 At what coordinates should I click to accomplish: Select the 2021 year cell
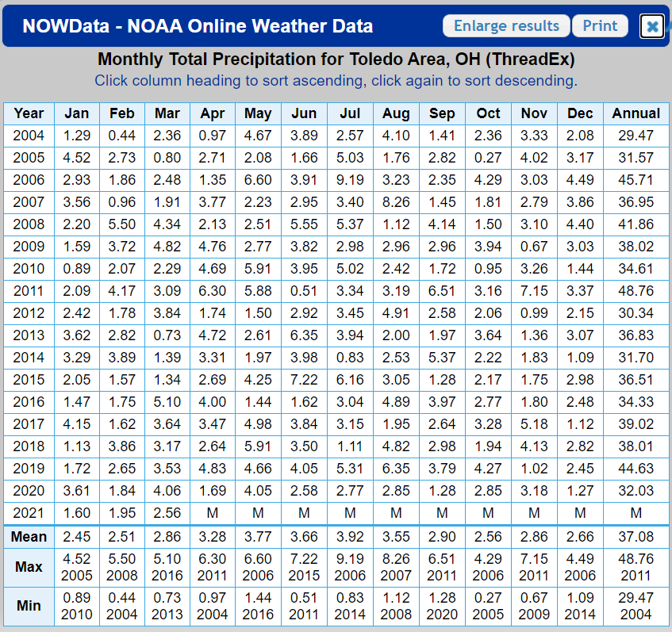coord(29,513)
